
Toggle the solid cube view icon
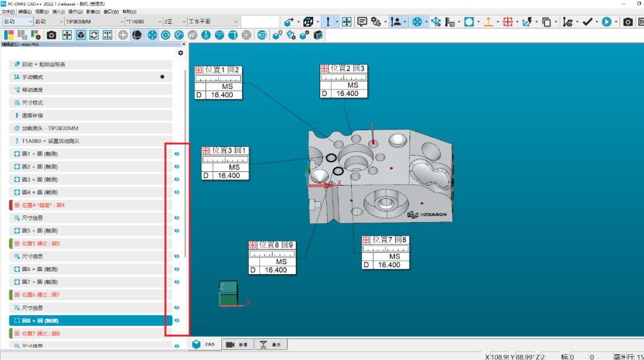pyautogui.click(x=81, y=35)
